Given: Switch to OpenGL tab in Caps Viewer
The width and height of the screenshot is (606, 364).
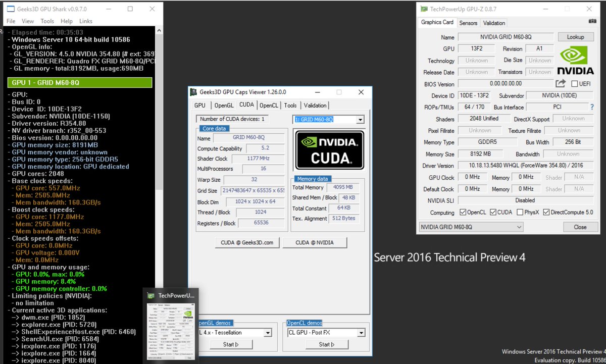Looking at the screenshot, I should tap(224, 106).
